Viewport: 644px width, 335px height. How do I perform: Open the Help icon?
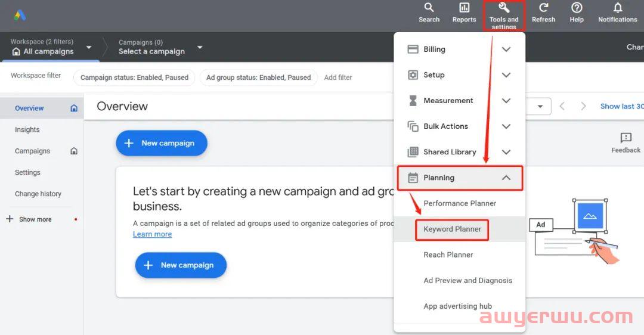[577, 7]
